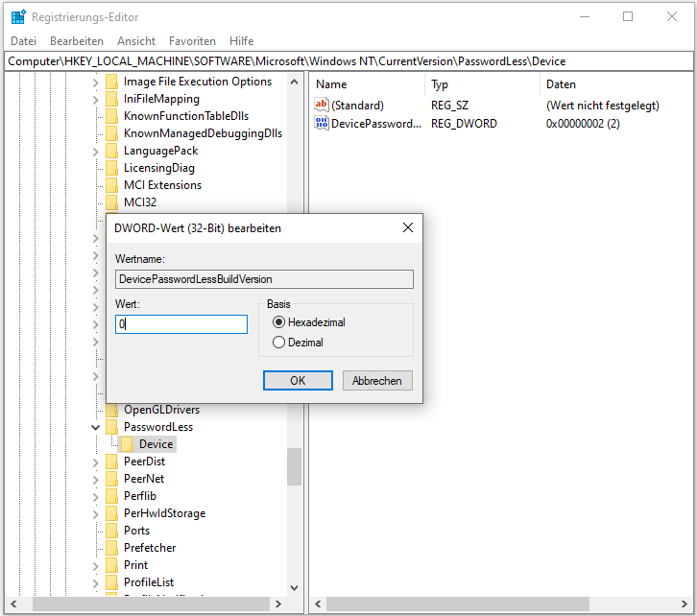The image size is (697, 616).
Task: Click the PasswordLess folder icon
Action: point(111,427)
